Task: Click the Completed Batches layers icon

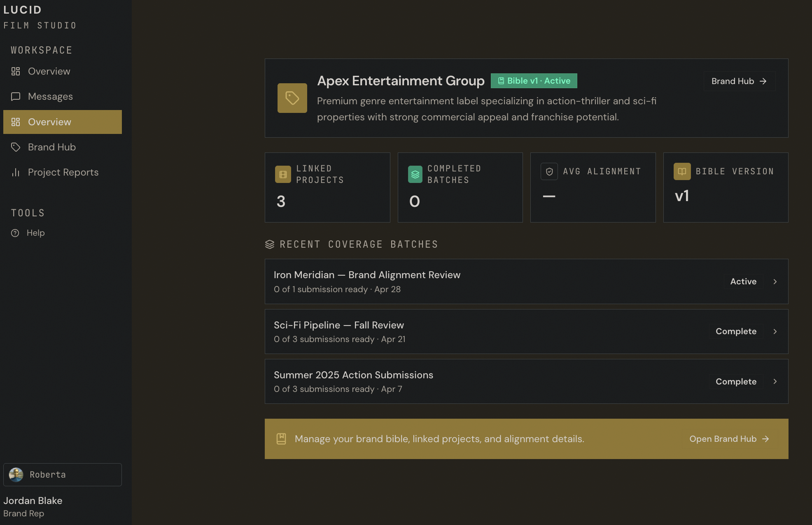Action: click(415, 174)
